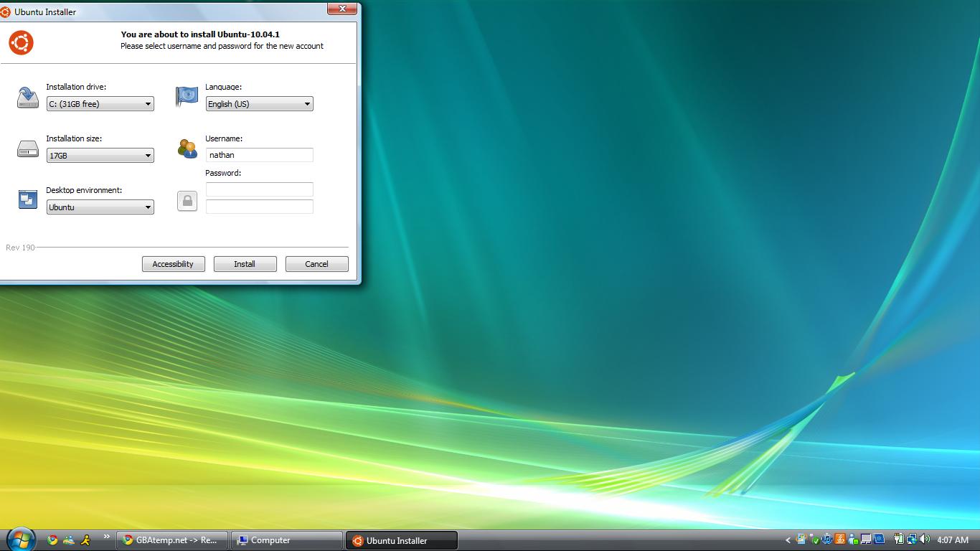This screenshot has height=551, width=980.
Task: Click the Installation size label
Action: tap(74, 138)
